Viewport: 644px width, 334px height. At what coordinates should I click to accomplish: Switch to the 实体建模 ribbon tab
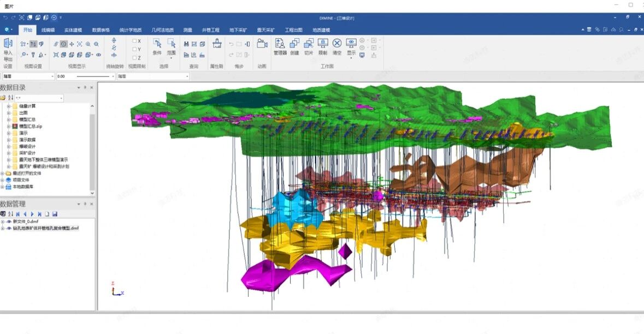click(73, 30)
